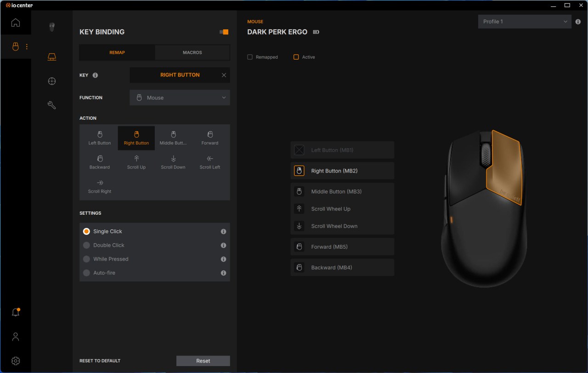
Task: Switch to the Remap tab
Action: tap(117, 53)
